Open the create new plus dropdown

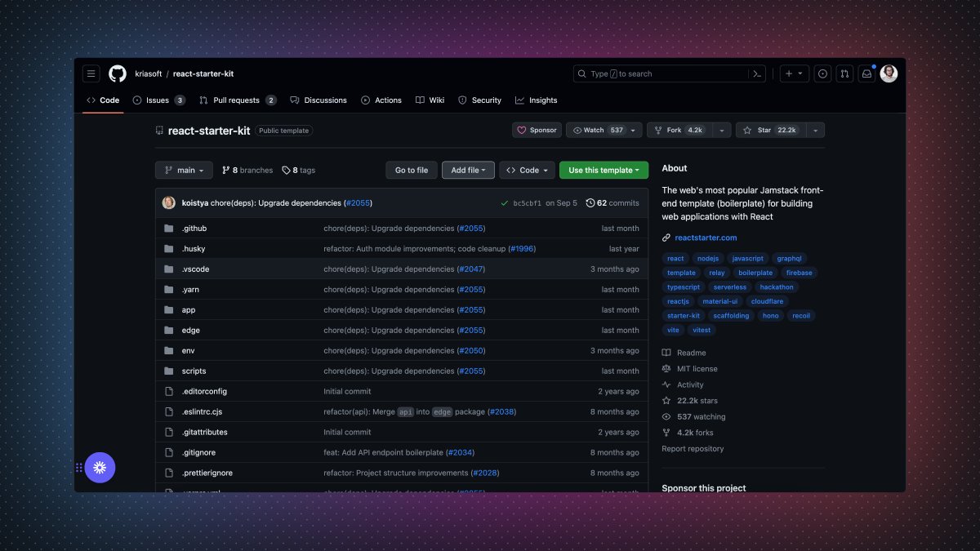[x=794, y=73]
